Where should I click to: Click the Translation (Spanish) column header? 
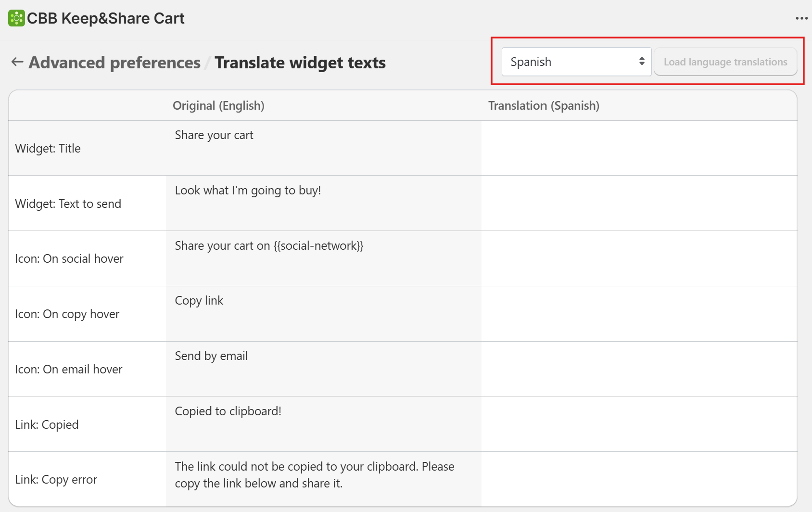544,105
